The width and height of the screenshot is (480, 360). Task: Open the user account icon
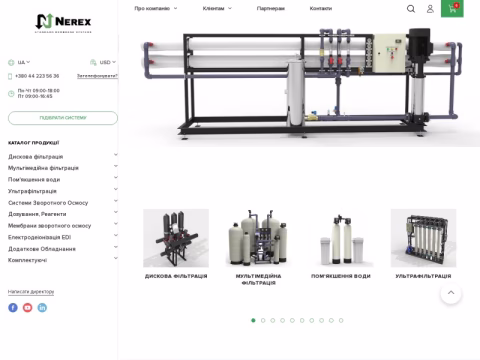point(430,9)
